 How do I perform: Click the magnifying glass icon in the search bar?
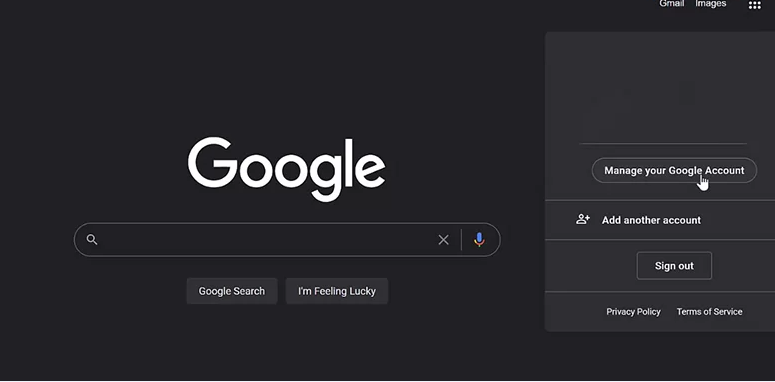[x=92, y=240]
